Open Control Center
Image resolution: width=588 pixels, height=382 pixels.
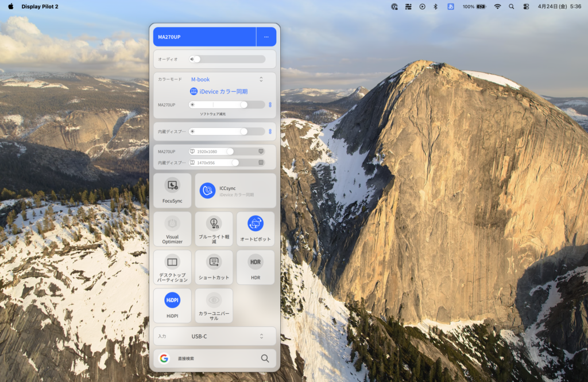[526, 6]
